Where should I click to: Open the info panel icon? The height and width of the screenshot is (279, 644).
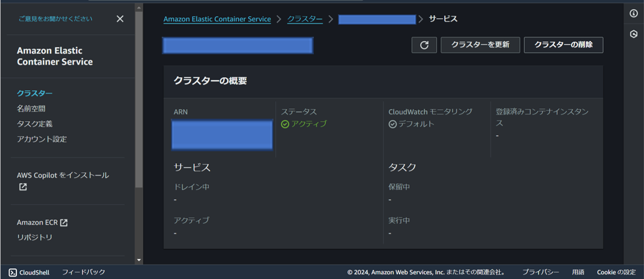633,13
